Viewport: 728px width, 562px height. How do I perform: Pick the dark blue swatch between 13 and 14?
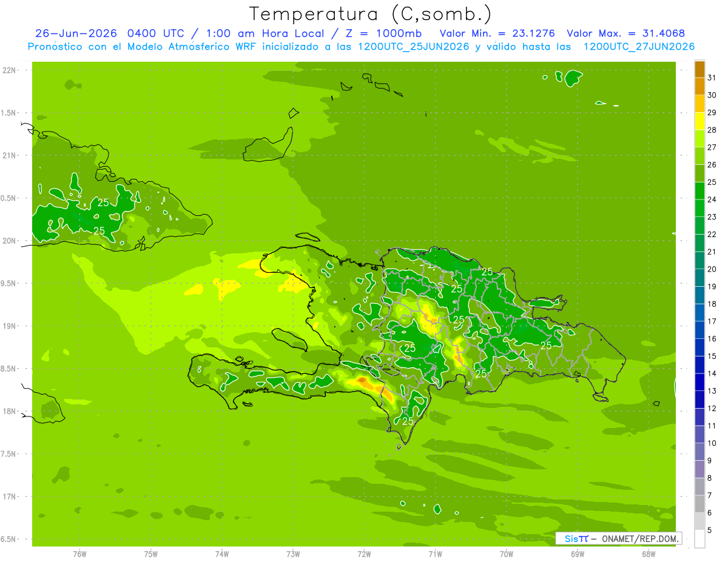pos(699,383)
